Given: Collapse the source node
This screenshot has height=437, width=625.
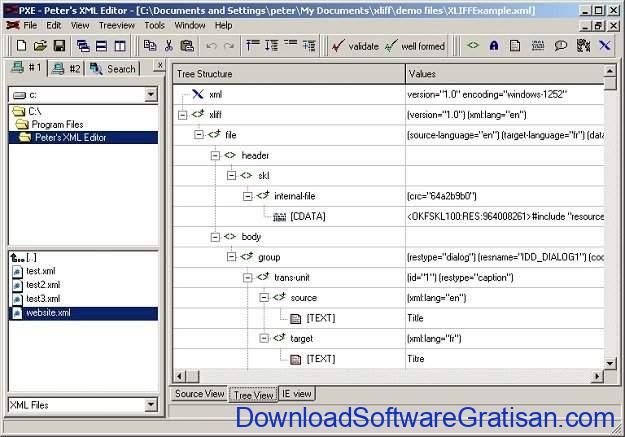Looking at the screenshot, I should pos(264,297).
